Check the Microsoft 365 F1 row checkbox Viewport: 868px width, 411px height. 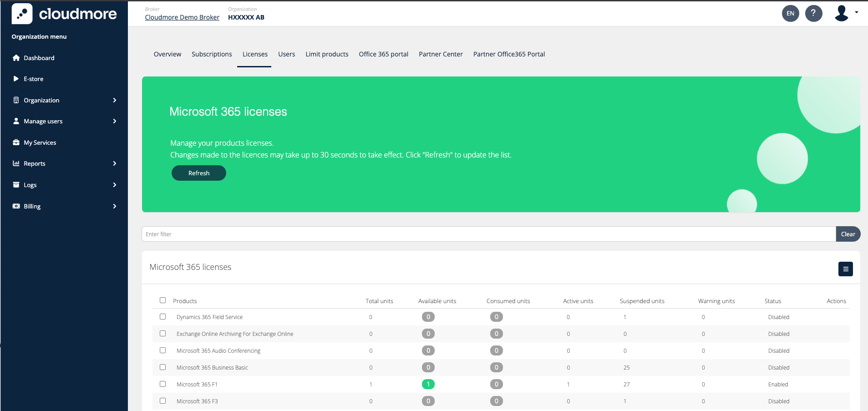click(162, 384)
